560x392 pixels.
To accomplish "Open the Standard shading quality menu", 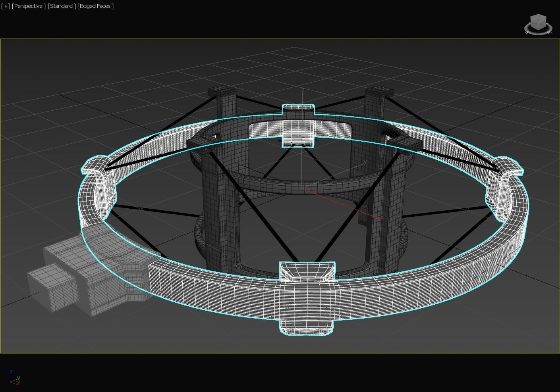I will [62, 6].
